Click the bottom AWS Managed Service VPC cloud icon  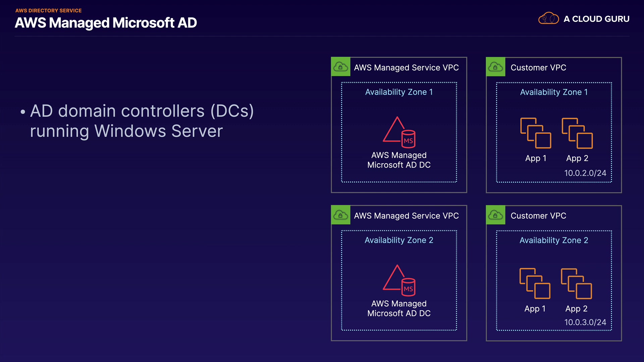(x=341, y=215)
